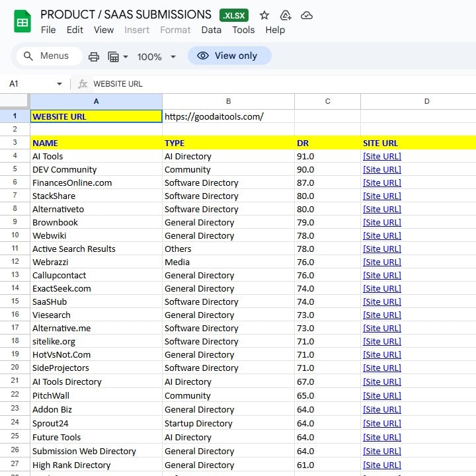Star the PRODUCT / SAAS SUBMISSIONS document
476x476 pixels.
[x=264, y=15]
